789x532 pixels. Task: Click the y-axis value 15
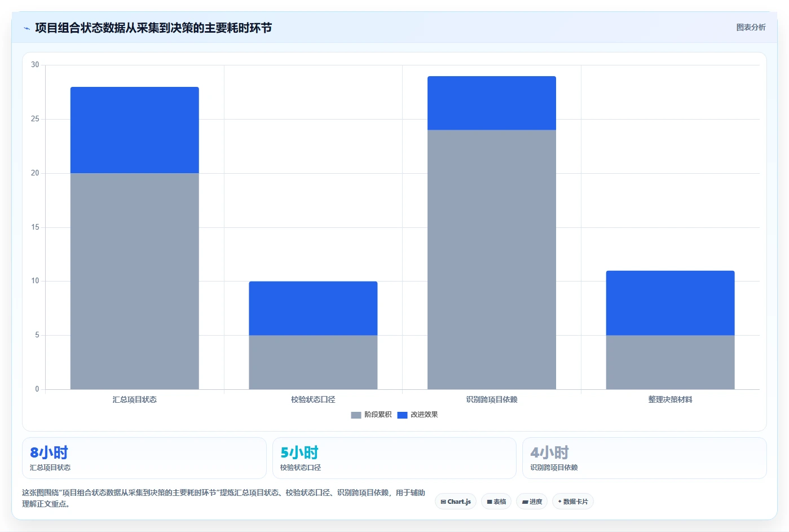(35, 227)
